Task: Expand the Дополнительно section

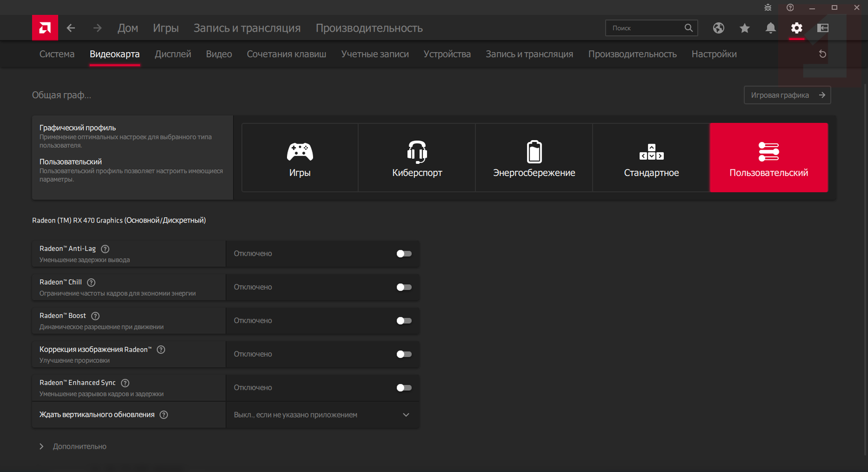Action: (x=73, y=447)
